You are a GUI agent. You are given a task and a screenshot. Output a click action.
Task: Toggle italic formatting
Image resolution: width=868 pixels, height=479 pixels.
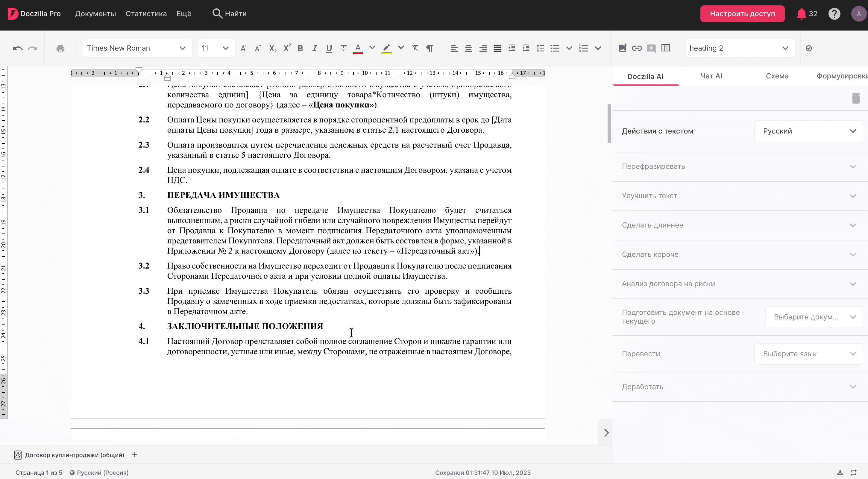[315, 48]
